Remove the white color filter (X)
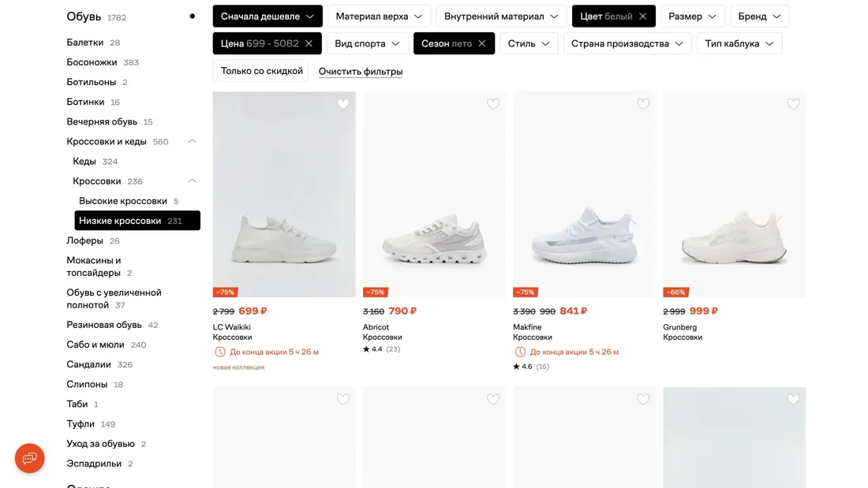Image resolution: width=868 pixels, height=488 pixels. [643, 17]
